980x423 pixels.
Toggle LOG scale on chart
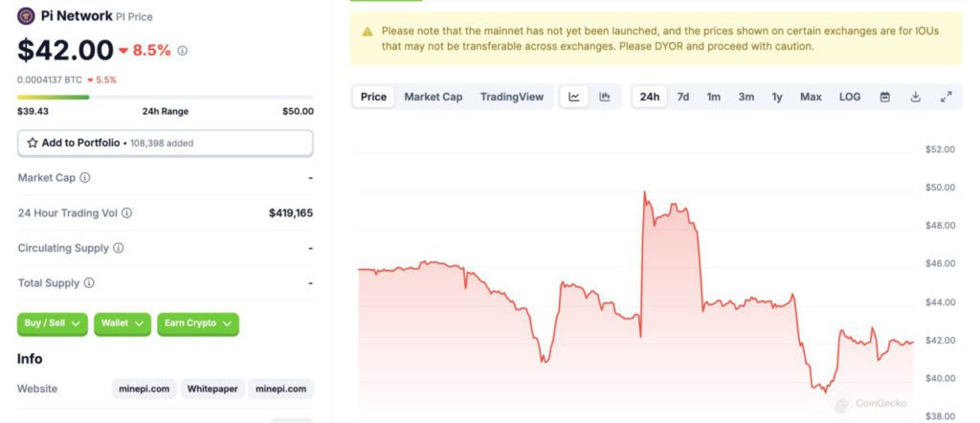pyautogui.click(x=850, y=97)
